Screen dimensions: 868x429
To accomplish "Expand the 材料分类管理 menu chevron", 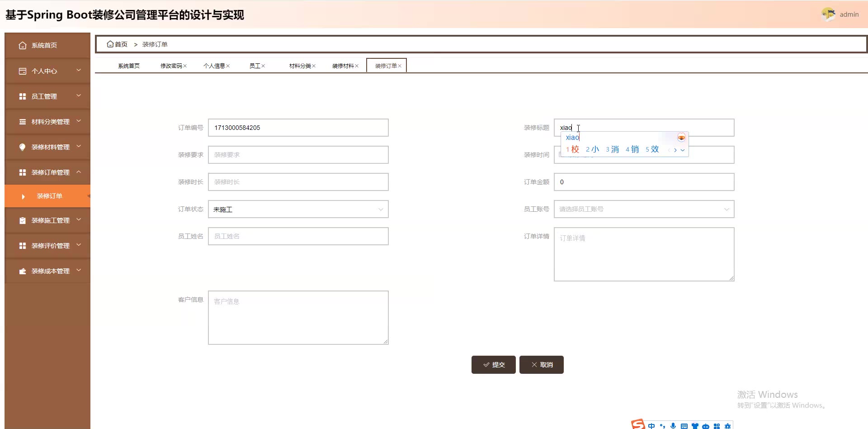I will point(79,121).
